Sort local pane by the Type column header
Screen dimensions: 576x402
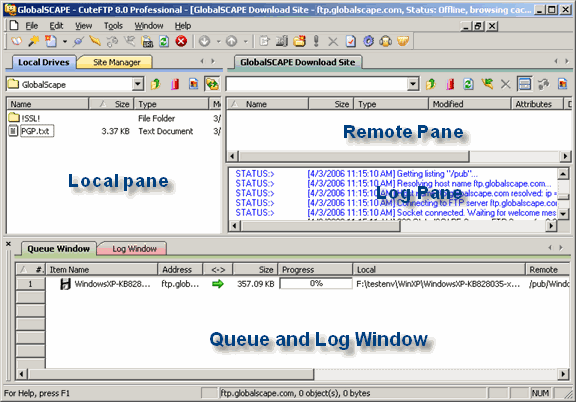point(171,104)
